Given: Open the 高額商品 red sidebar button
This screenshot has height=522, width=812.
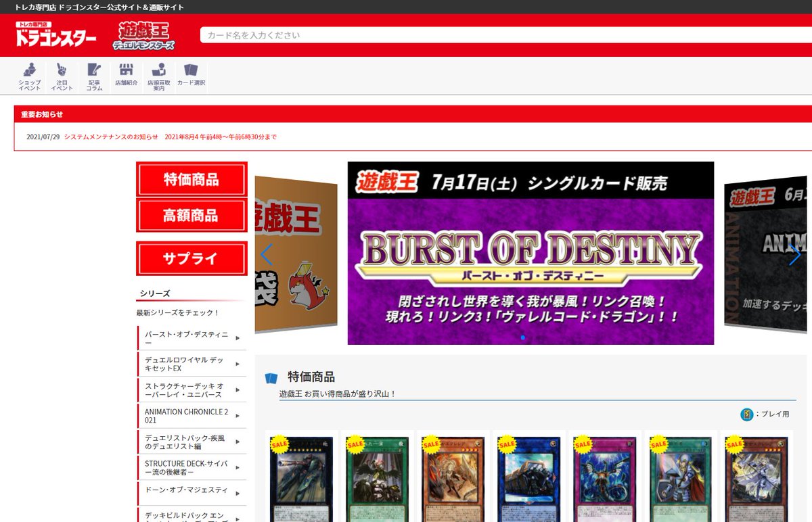Looking at the screenshot, I should pos(191,216).
